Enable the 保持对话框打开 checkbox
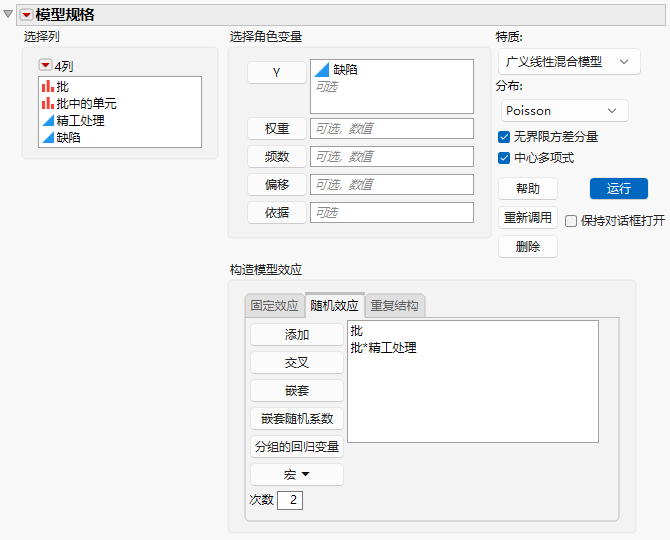The height and width of the screenshot is (540, 670). 571,221
